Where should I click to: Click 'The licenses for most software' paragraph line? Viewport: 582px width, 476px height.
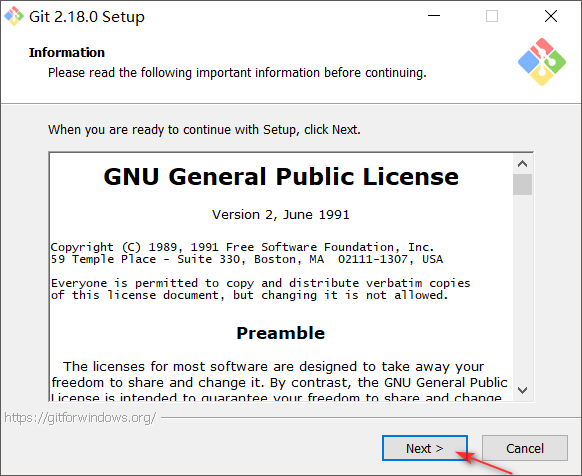274,366
